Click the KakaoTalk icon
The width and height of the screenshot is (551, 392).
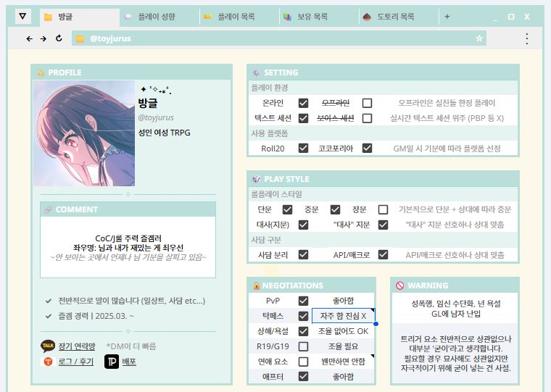point(48,346)
